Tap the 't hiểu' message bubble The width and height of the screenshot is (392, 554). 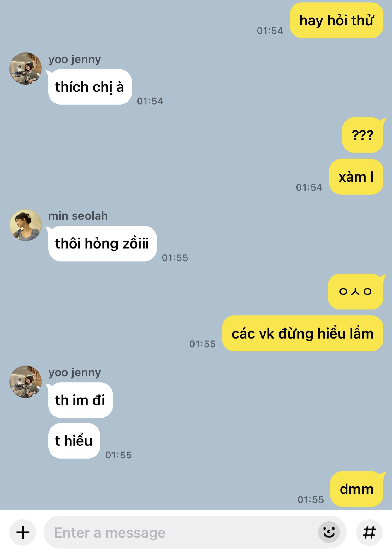74,441
